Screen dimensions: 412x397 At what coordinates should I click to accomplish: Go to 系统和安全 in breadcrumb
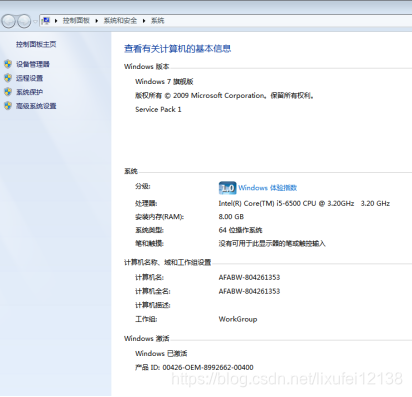point(120,21)
